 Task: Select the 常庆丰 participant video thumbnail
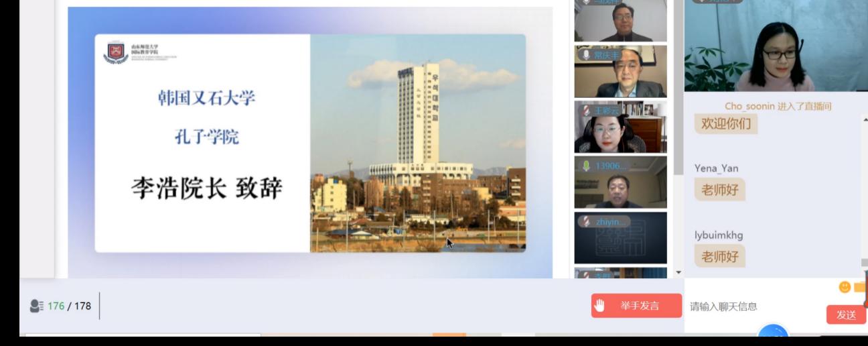620,72
